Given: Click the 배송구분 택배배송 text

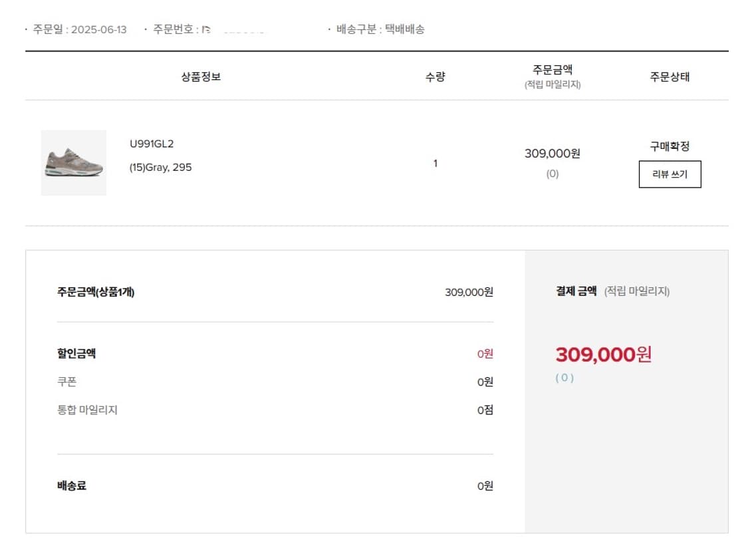Looking at the screenshot, I should (x=380, y=29).
